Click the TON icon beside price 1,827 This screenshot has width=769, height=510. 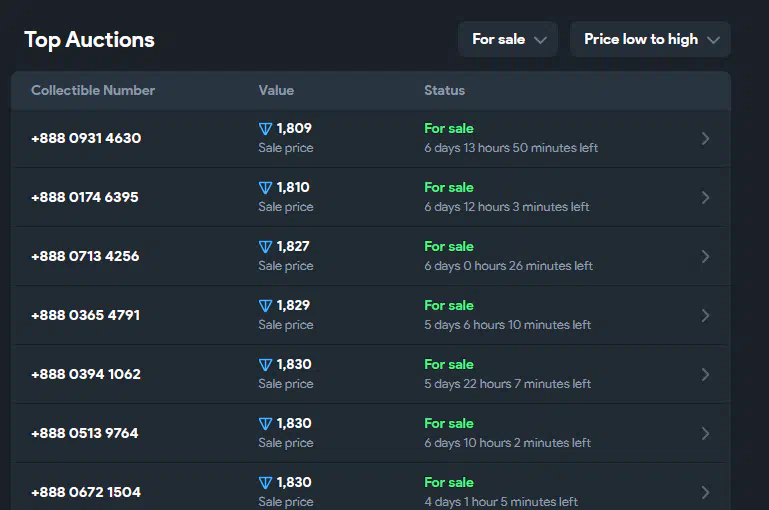point(265,247)
